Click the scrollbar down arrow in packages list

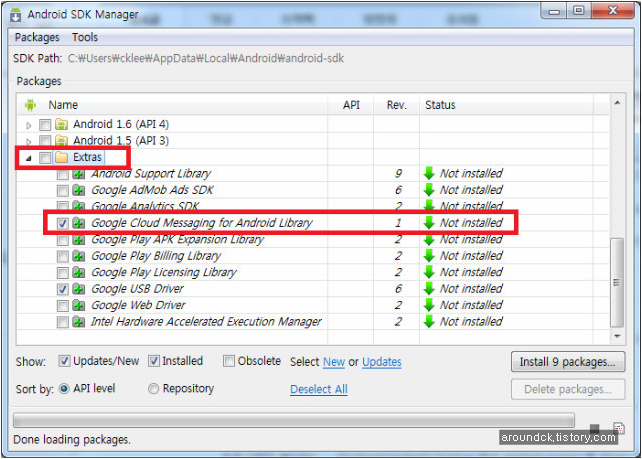coord(617,336)
